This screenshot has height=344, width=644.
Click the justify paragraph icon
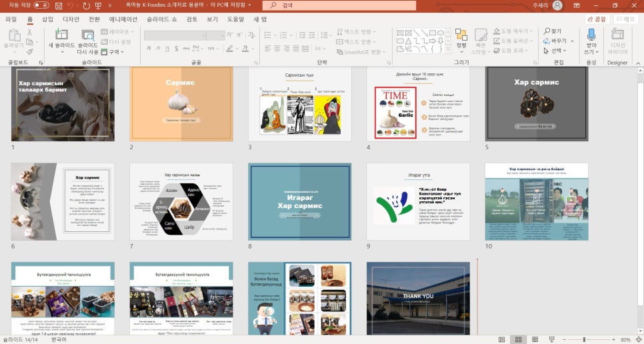[296, 49]
